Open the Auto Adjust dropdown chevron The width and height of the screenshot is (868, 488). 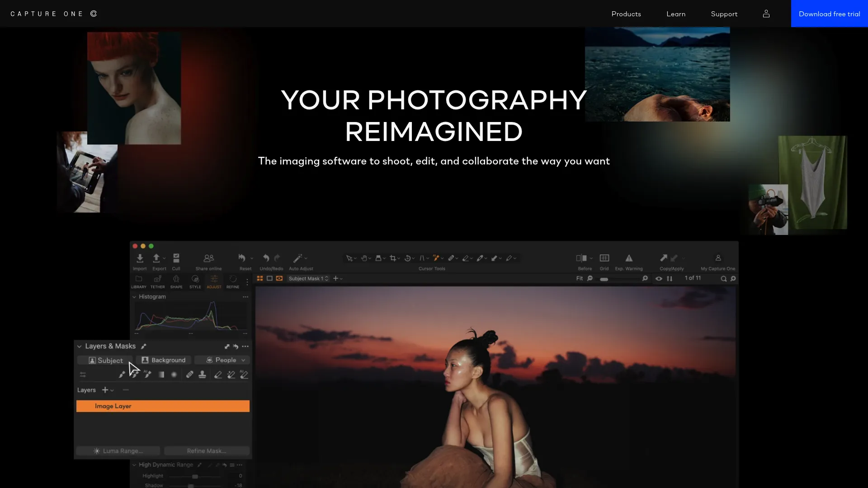click(306, 258)
